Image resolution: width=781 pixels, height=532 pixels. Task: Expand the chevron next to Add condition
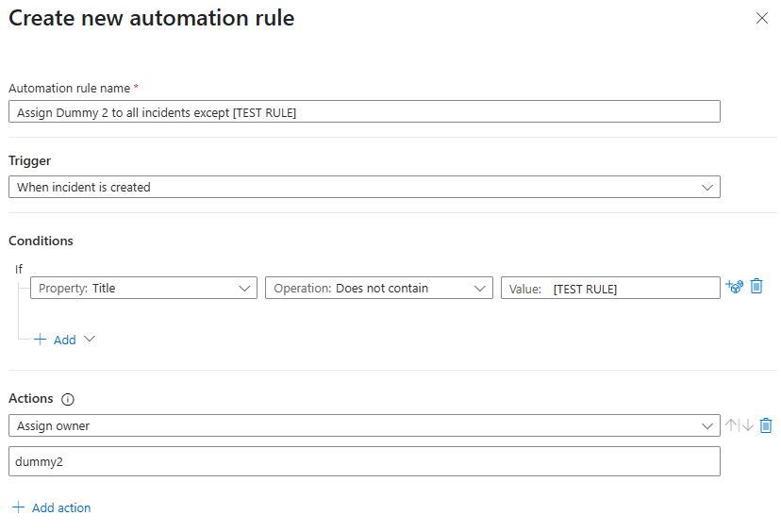pos(90,340)
